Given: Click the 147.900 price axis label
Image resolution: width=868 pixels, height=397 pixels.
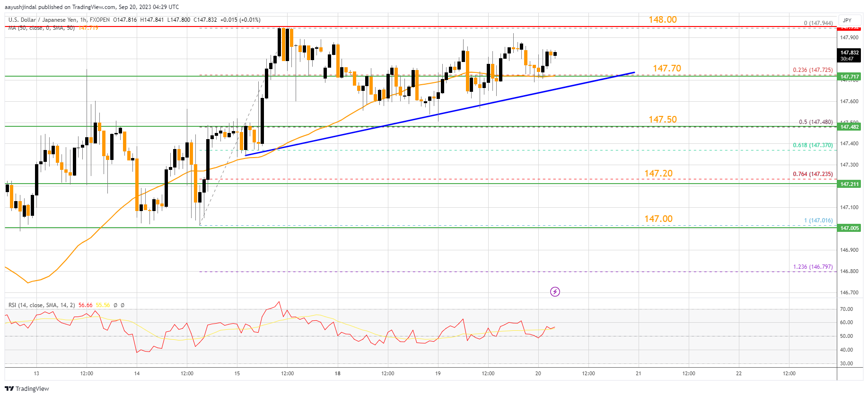Looking at the screenshot, I should tap(849, 37).
